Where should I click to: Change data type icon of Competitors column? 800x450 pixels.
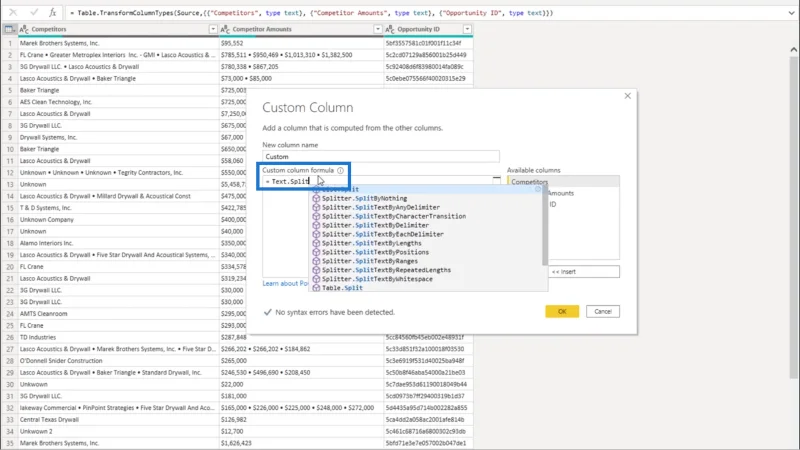(24, 29)
